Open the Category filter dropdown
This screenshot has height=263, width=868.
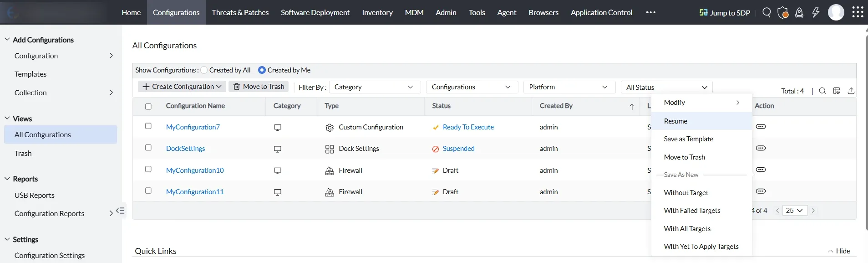pyautogui.click(x=375, y=87)
